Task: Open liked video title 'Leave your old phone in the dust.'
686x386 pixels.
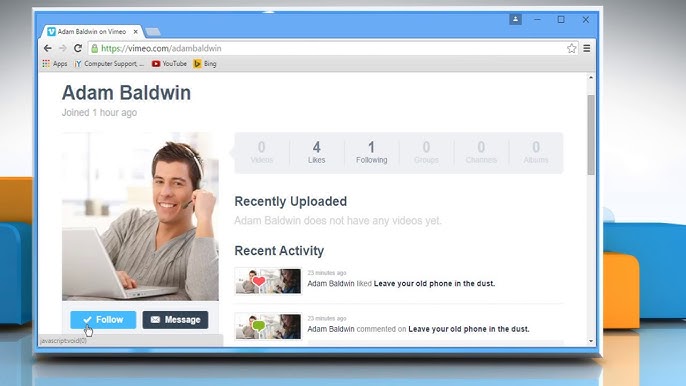Action: [x=434, y=284]
